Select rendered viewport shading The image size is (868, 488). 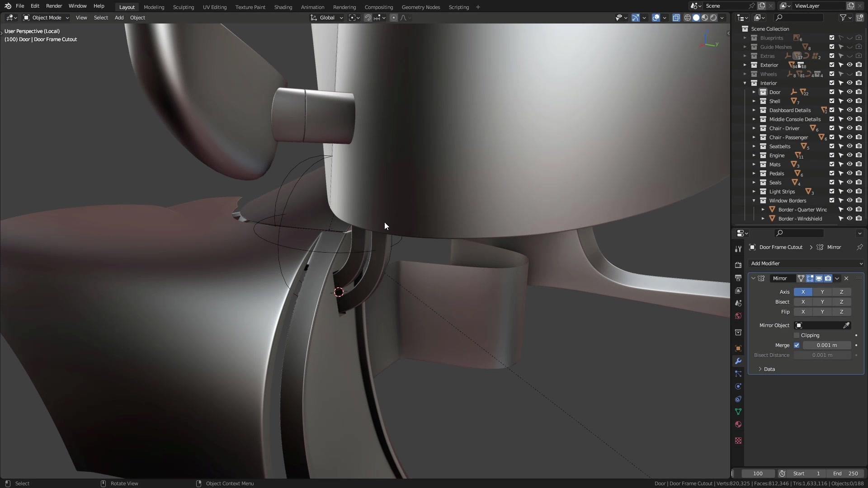coord(713,18)
